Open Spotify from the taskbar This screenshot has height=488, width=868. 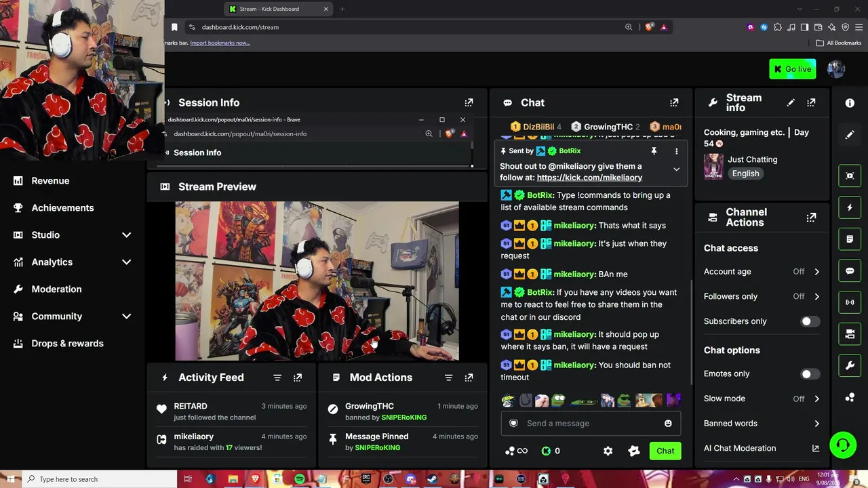[300, 479]
